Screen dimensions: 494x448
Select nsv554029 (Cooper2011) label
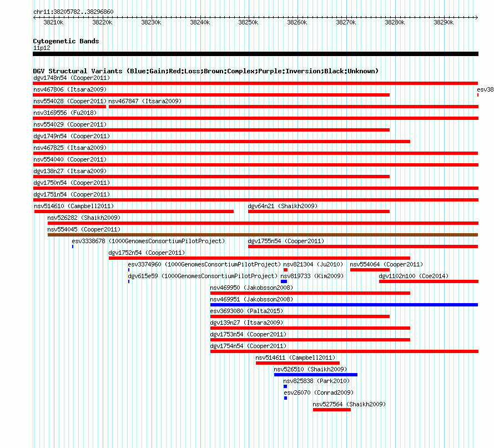click(x=70, y=124)
